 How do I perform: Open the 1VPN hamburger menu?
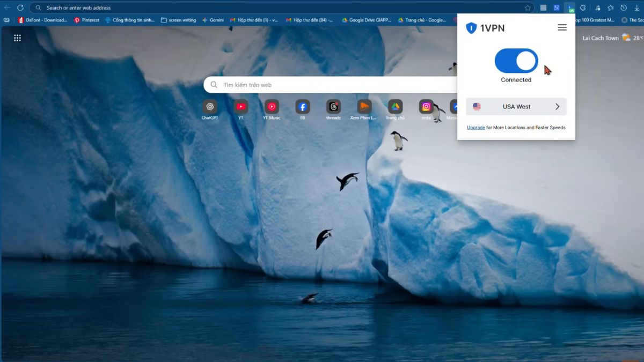click(562, 27)
